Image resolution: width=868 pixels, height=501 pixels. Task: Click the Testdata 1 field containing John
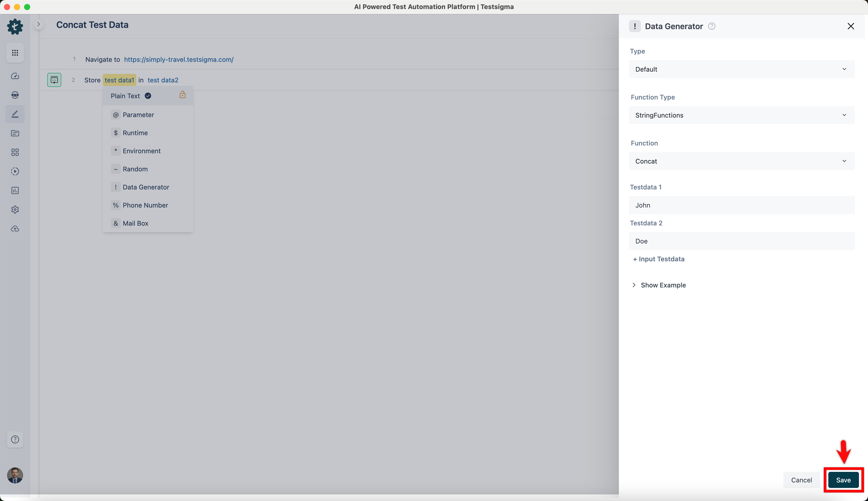click(741, 205)
